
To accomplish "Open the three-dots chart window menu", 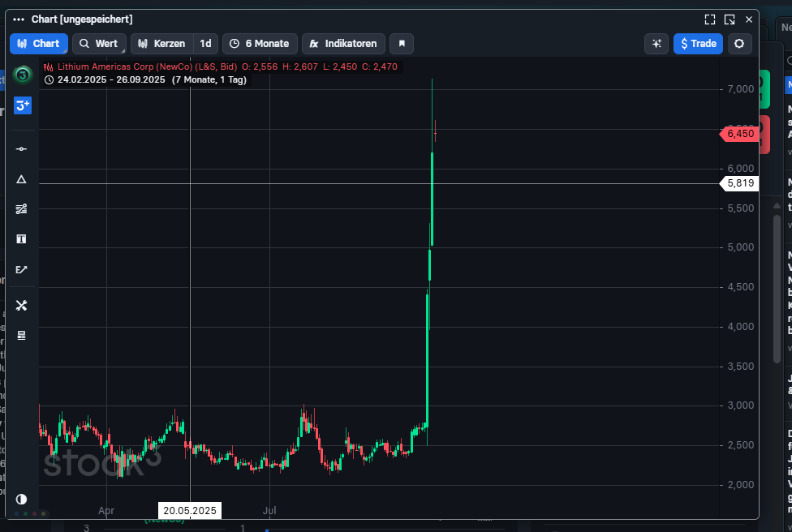I will 19,19.
